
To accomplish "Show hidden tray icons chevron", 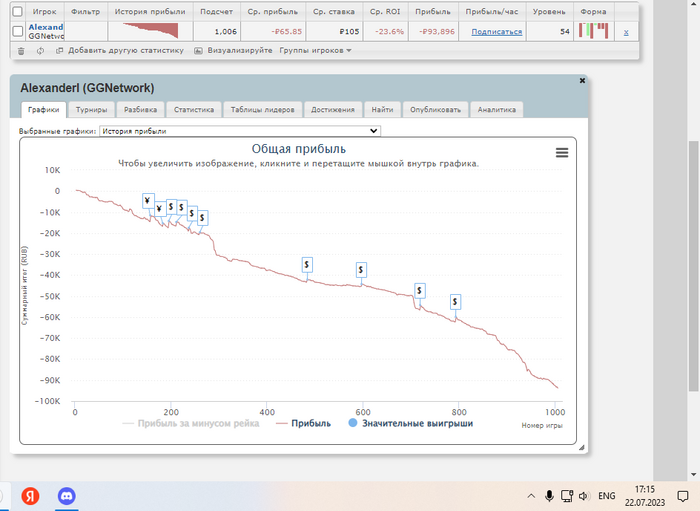I will point(531,496).
